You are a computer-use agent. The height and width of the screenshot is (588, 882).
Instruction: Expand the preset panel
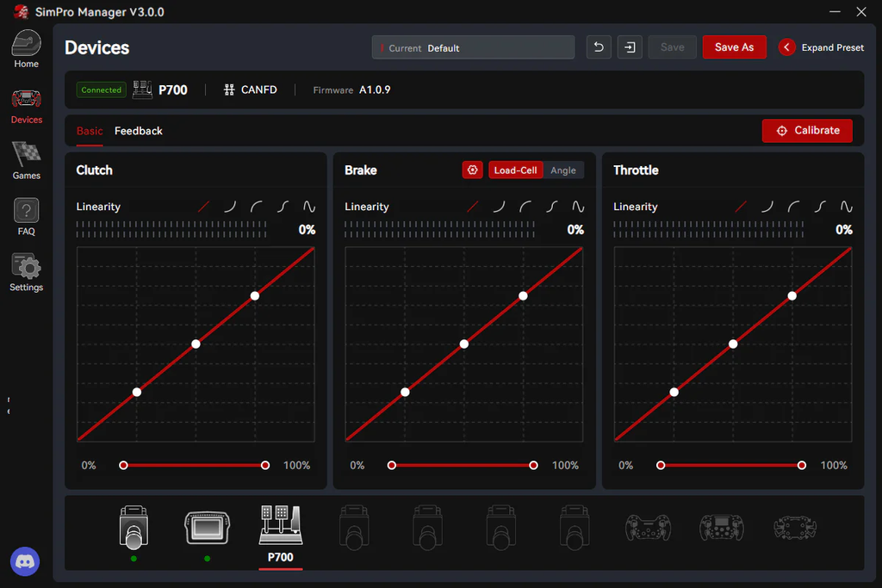[821, 48]
